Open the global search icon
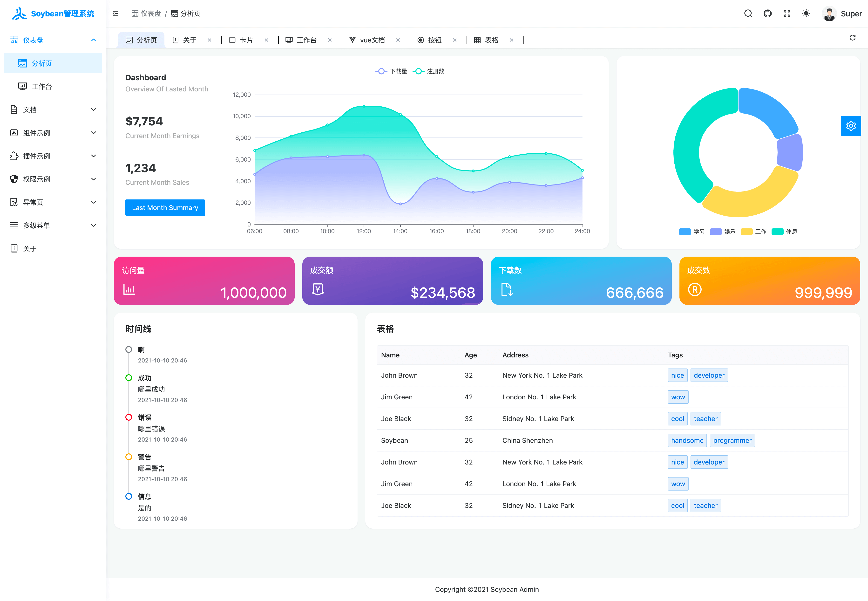 [x=748, y=14]
